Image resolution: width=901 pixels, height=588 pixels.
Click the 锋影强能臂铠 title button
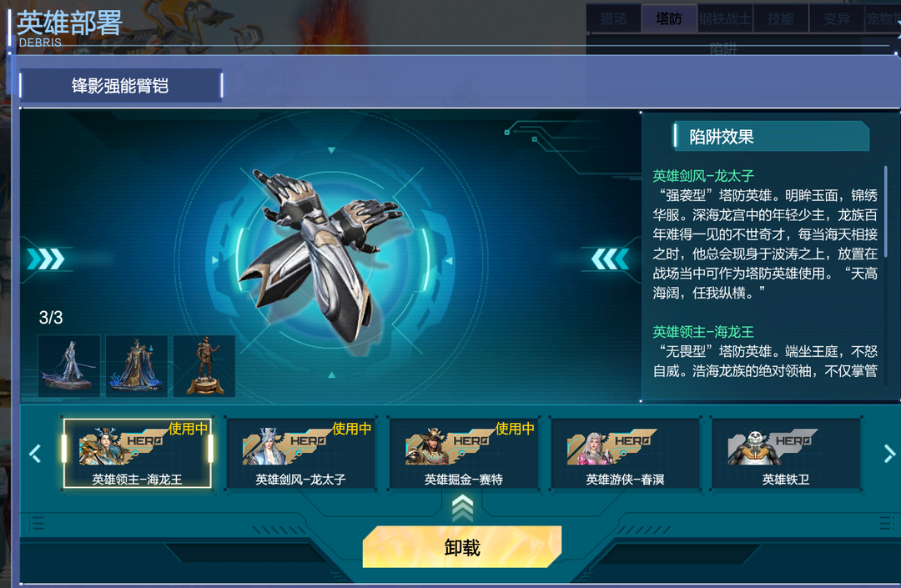coord(121,86)
